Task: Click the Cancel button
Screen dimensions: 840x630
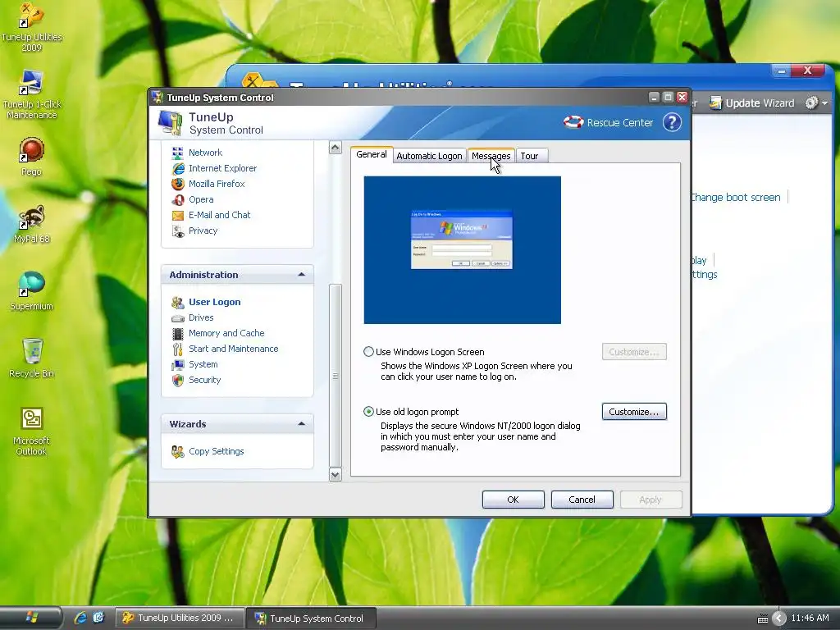Action: (x=582, y=500)
